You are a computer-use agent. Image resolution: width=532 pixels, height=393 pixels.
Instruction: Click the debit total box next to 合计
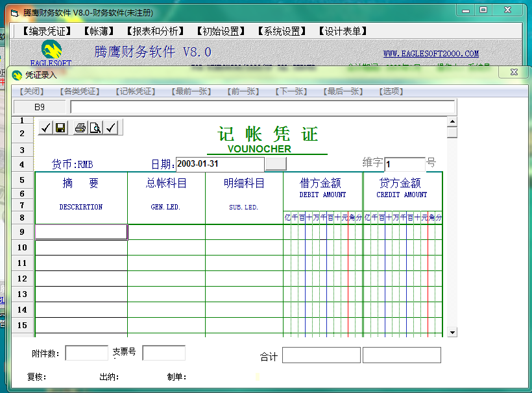[x=321, y=355]
